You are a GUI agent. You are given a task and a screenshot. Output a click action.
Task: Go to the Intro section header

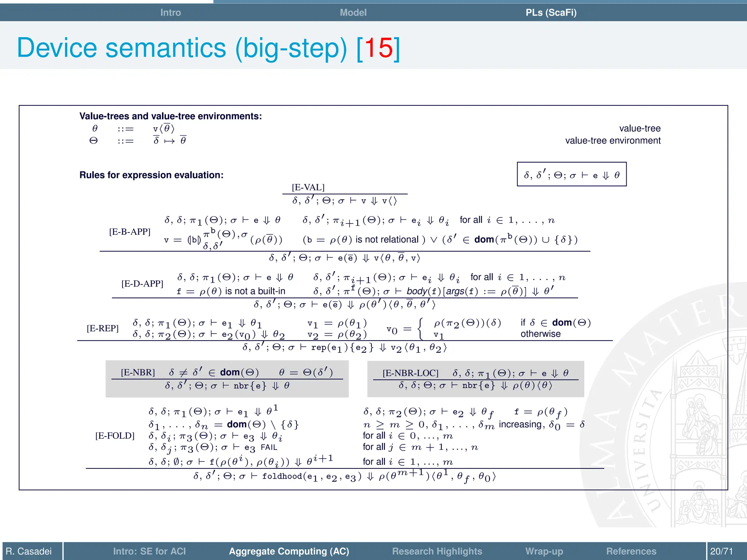pos(170,13)
